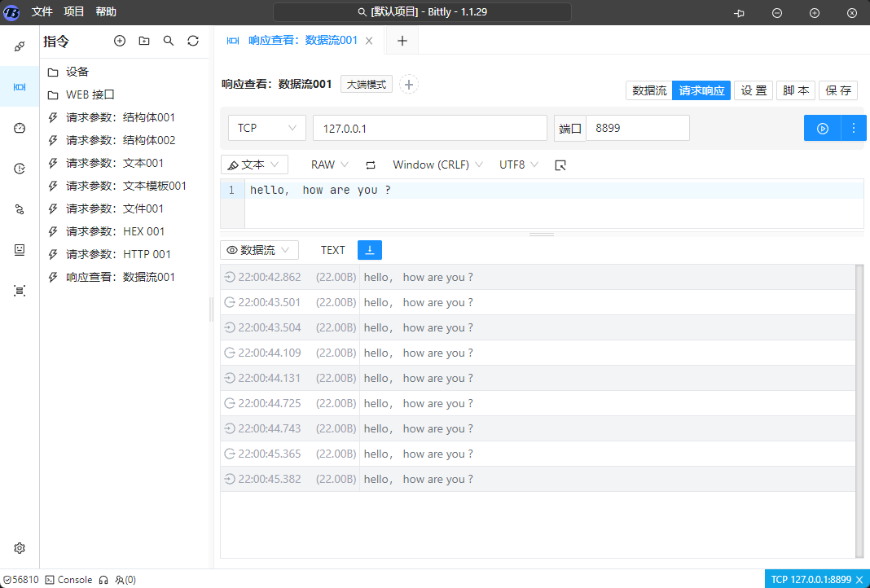Click the port input field showing 8899
This screenshot has height=588, width=870.
637,128
